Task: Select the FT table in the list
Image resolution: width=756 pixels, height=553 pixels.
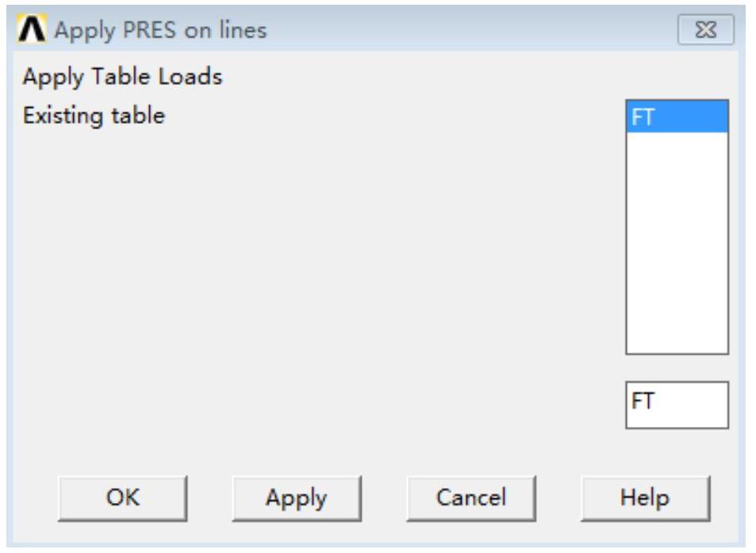Action: tap(676, 117)
